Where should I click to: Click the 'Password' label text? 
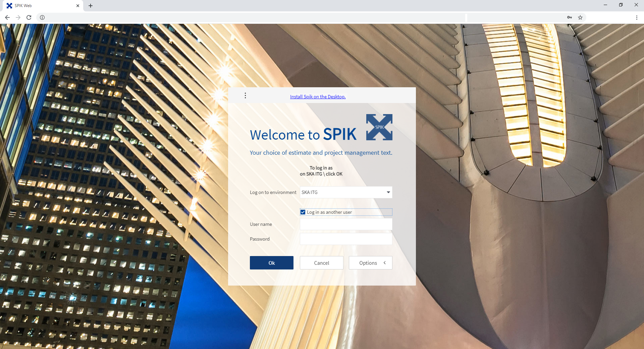click(x=260, y=239)
